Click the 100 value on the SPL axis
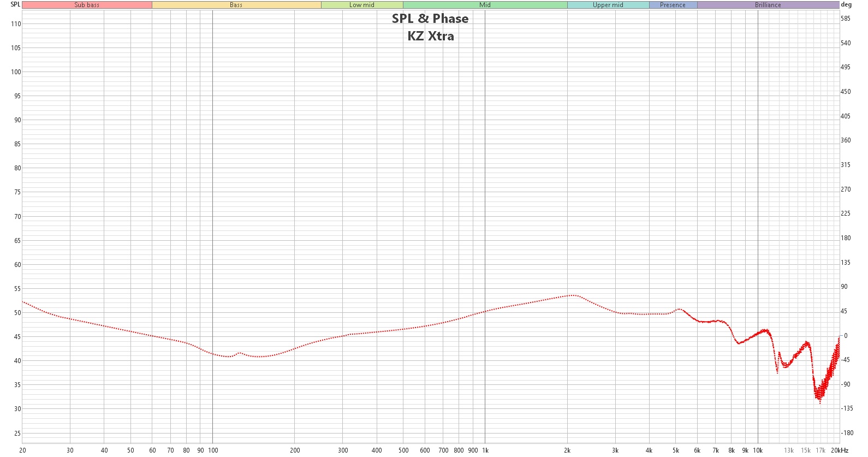The height and width of the screenshot is (457, 868). pyautogui.click(x=16, y=72)
